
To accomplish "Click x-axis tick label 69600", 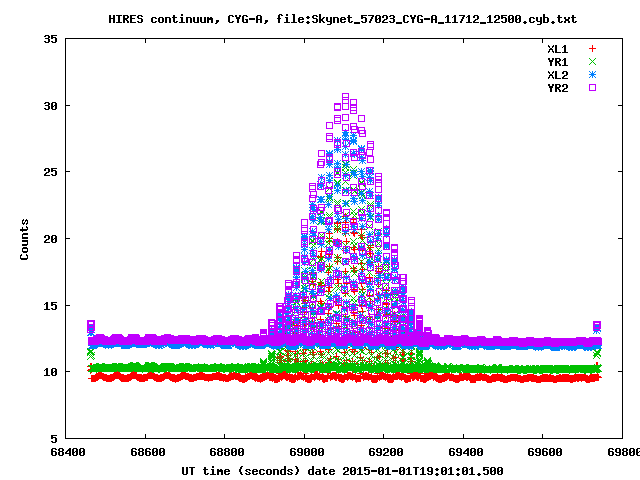I will tap(544, 452).
